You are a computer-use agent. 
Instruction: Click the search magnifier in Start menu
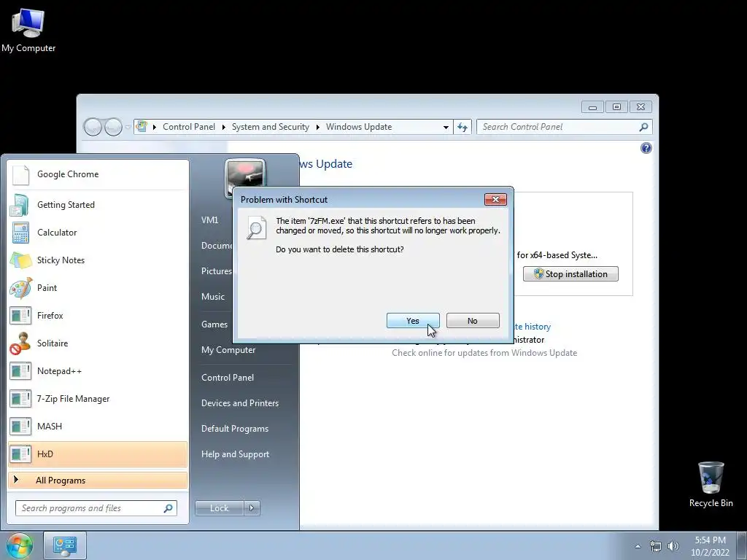169,508
